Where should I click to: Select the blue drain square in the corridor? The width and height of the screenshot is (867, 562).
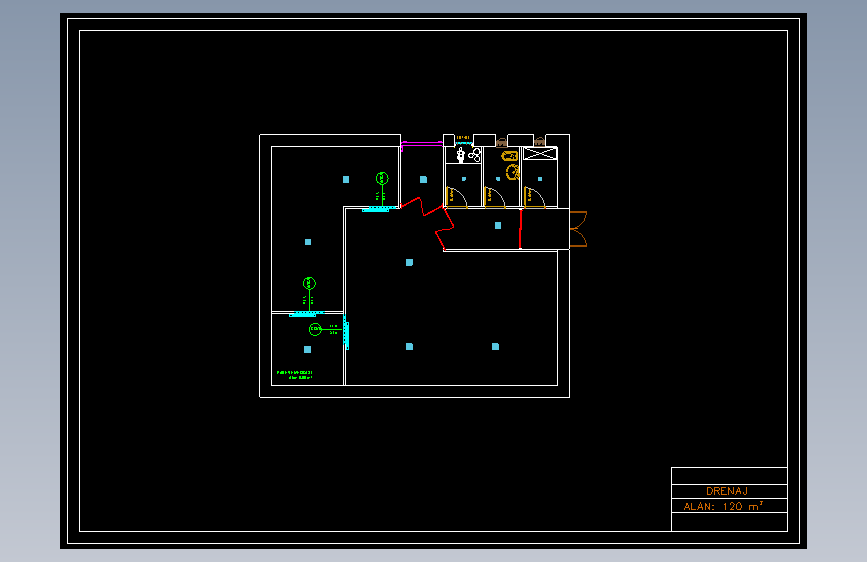pos(498,226)
